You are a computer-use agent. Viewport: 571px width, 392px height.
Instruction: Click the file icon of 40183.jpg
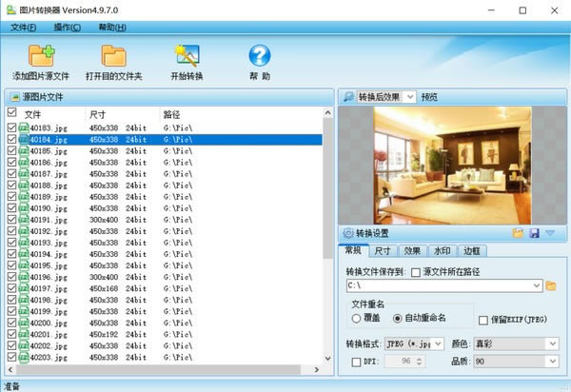point(24,127)
